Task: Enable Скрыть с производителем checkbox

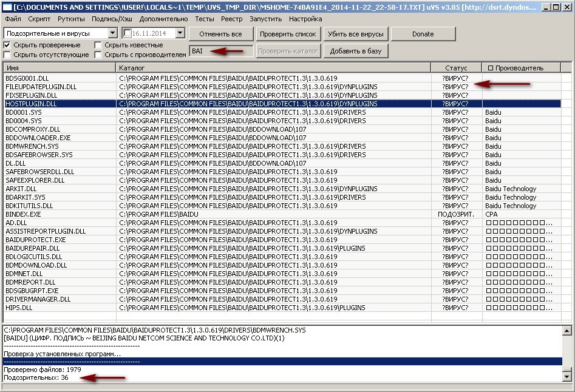Action: coord(98,55)
